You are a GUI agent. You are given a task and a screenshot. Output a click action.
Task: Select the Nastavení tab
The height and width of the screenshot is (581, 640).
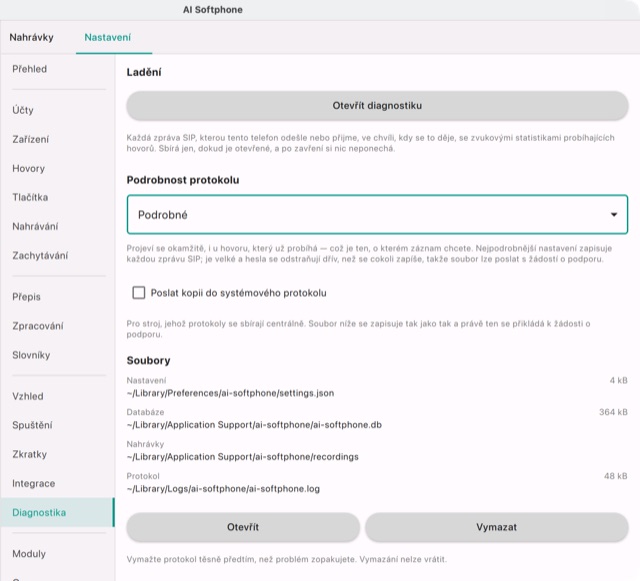tap(108, 38)
